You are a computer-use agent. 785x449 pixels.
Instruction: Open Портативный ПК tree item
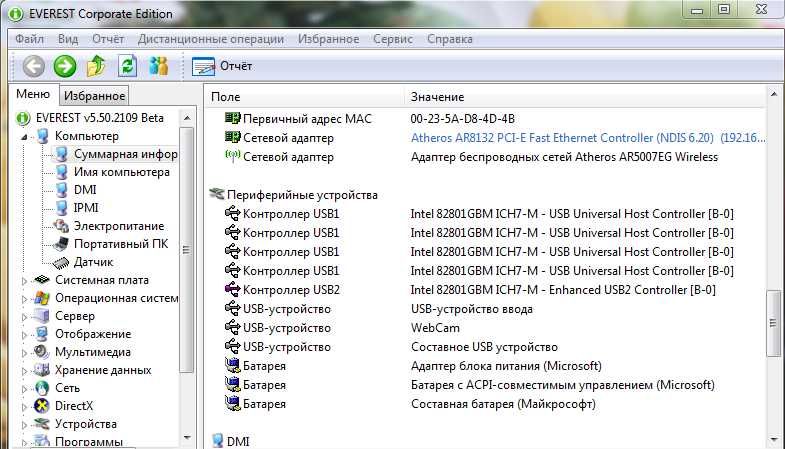pyautogui.click(x=121, y=244)
